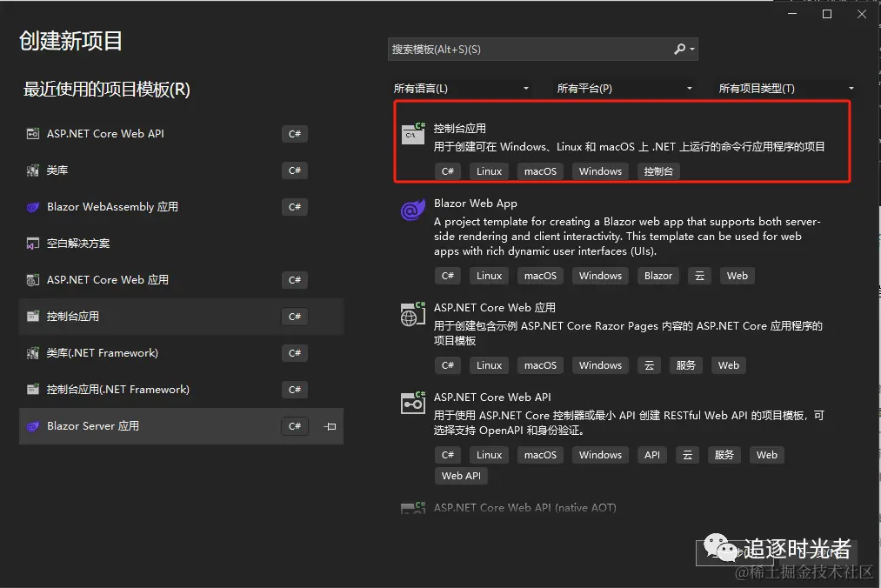Click C# badge beside 类库 recent template

(295, 170)
